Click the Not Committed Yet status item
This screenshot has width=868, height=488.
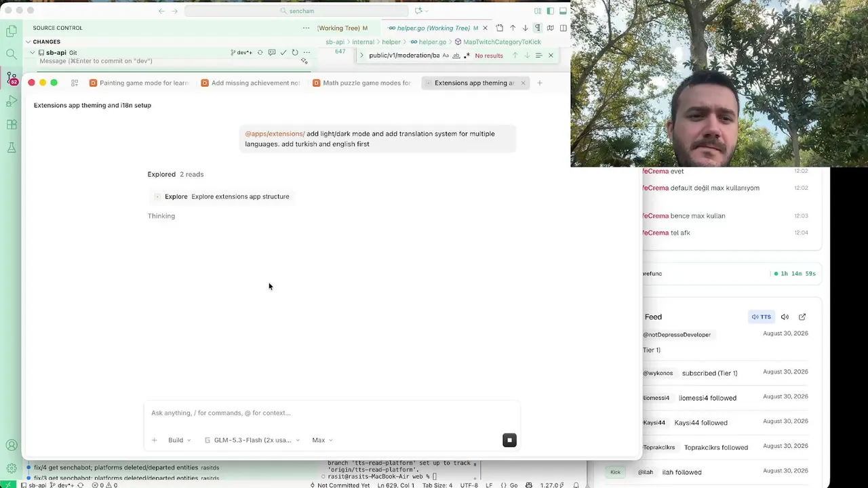(x=338, y=485)
